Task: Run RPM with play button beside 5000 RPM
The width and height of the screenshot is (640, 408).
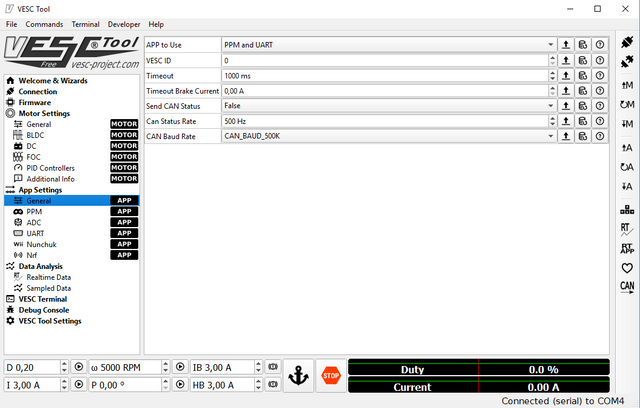Action: [180, 367]
